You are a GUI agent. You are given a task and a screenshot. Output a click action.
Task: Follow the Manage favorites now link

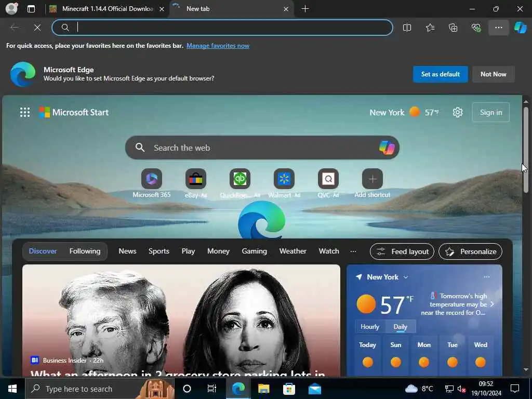[218, 46]
